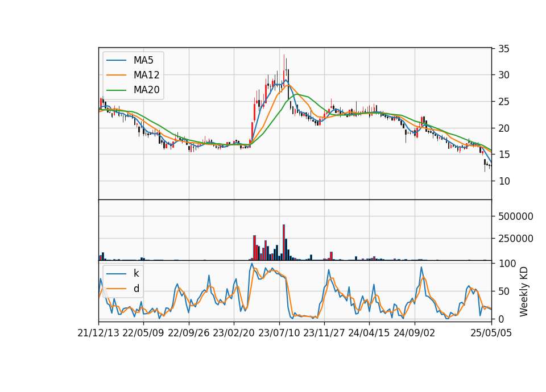The width and height of the screenshot is (546, 392).
Task: Click the 24/09/02 date label
Action: coord(415,333)
